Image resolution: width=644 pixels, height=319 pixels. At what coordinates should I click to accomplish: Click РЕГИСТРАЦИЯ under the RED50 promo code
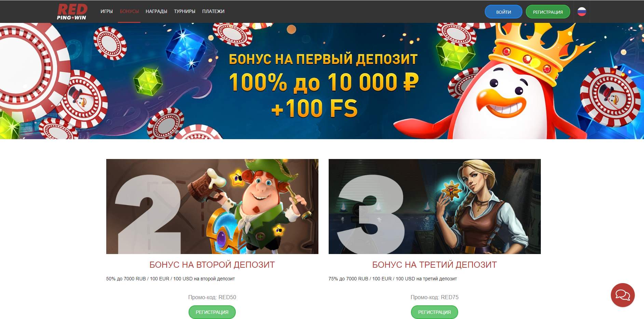tap(212, 312)
